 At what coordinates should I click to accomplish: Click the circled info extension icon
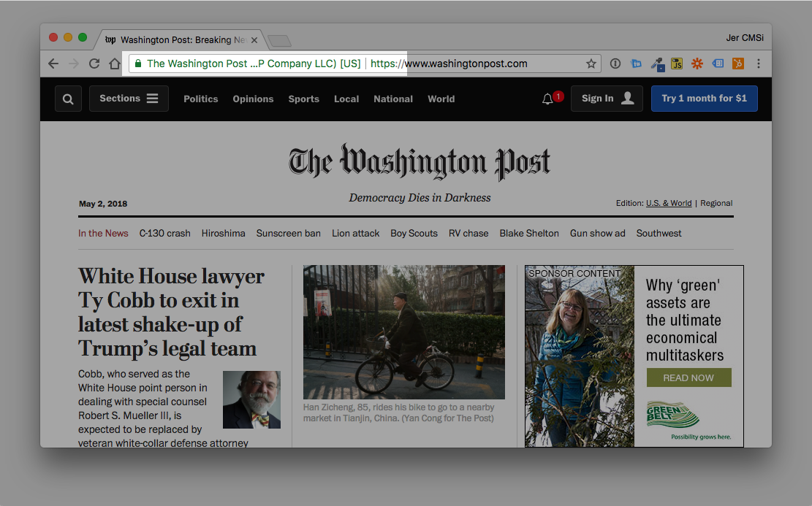tap(615, 64)
